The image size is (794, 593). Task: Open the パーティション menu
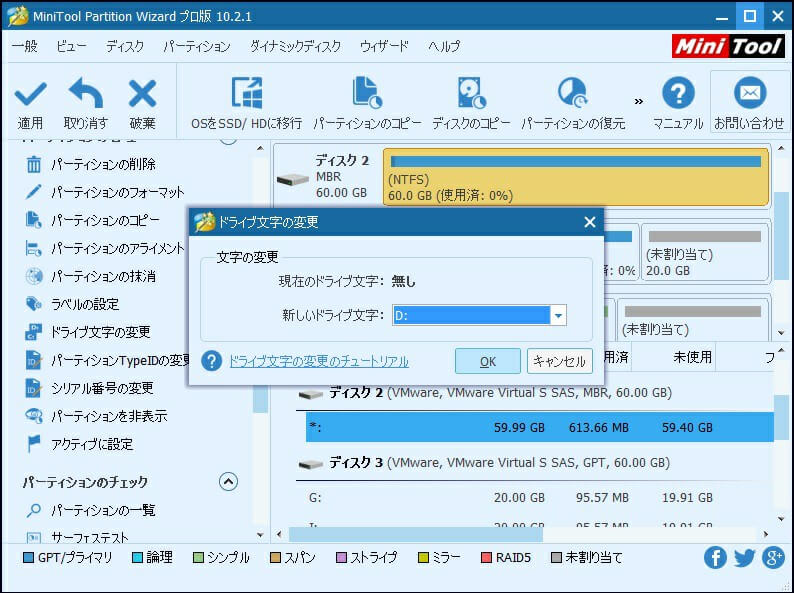click(x=196, y=46)
